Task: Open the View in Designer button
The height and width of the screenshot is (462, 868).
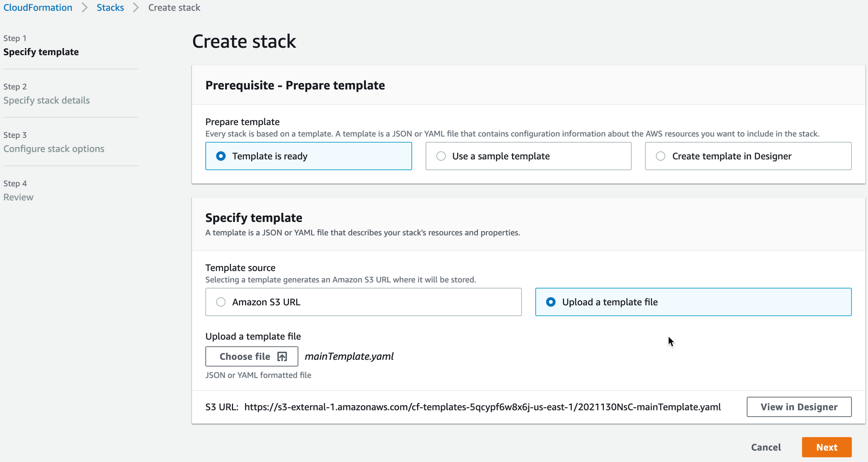Action: pos(799,407)
